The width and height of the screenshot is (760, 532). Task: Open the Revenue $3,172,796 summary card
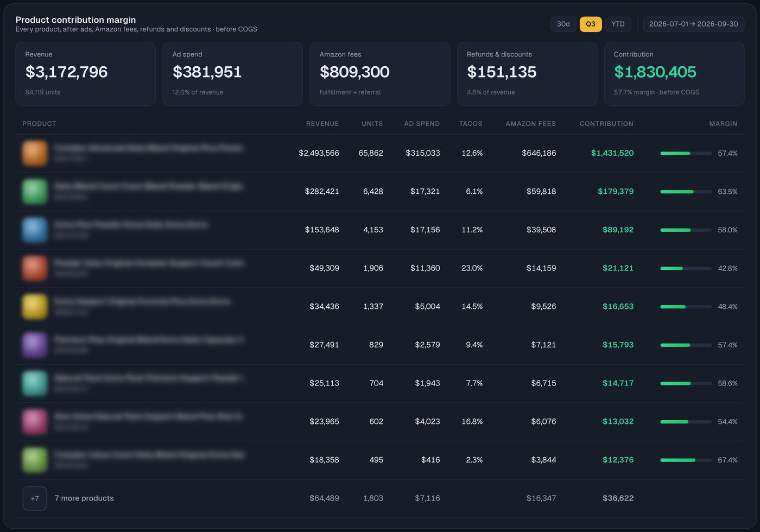[85, 74]
